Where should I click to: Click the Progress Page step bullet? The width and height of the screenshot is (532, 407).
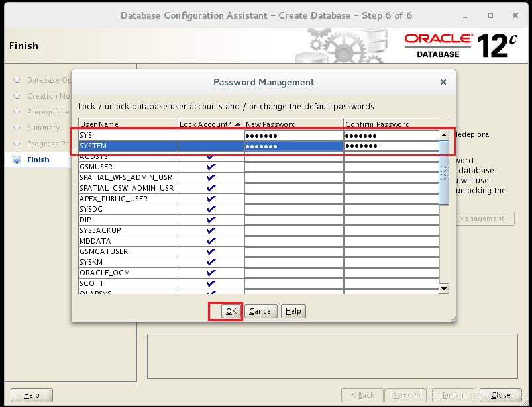17,144
